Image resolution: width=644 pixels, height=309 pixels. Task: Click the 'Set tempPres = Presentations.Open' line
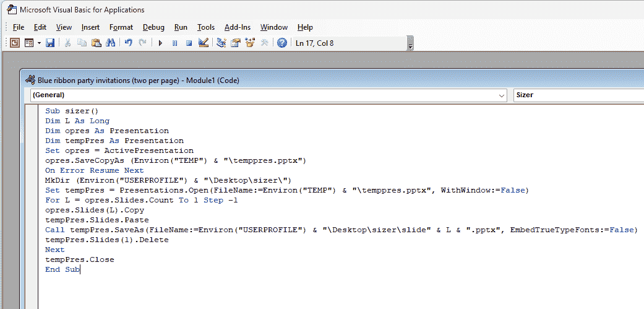pyautogui.click(x=287, y=190)
